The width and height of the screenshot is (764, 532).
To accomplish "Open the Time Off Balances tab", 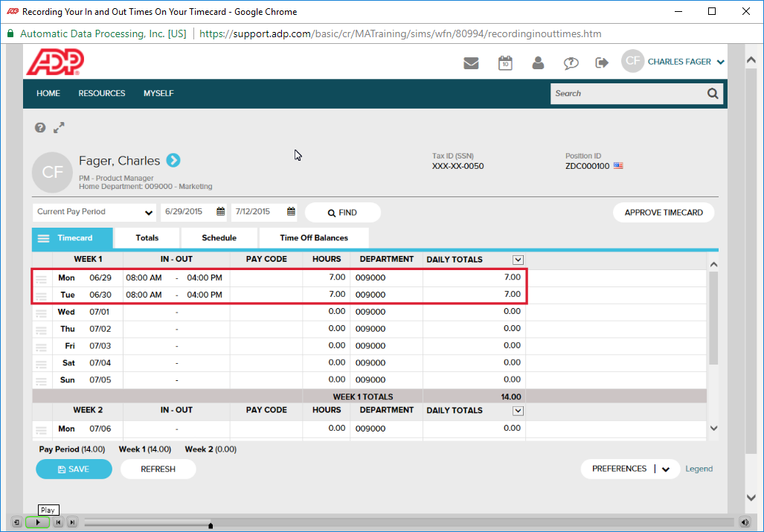I will pos(313,238).
